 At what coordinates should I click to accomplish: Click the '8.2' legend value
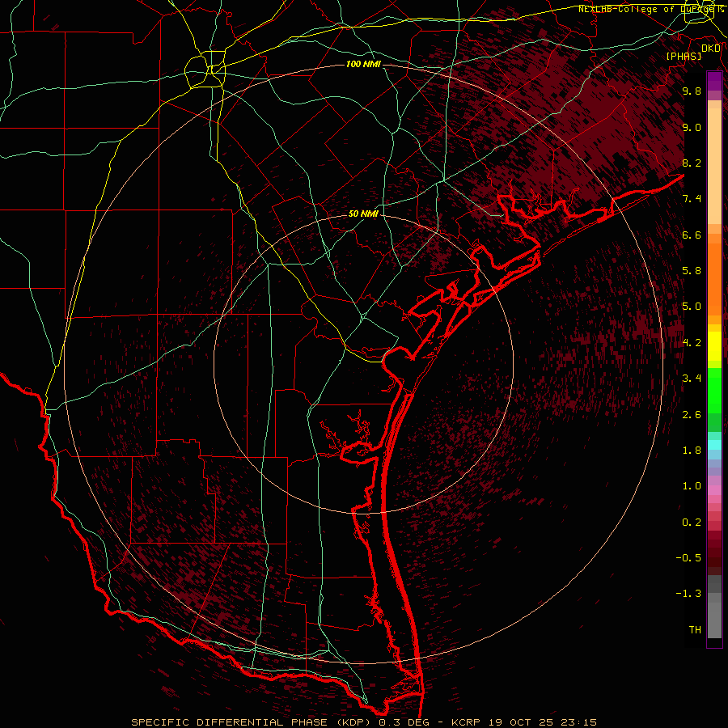[692, 163]
